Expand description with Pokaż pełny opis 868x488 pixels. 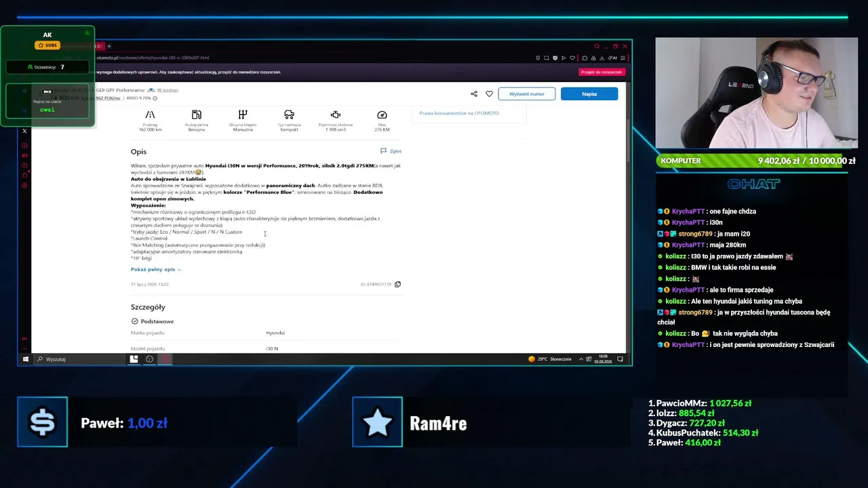156,269
